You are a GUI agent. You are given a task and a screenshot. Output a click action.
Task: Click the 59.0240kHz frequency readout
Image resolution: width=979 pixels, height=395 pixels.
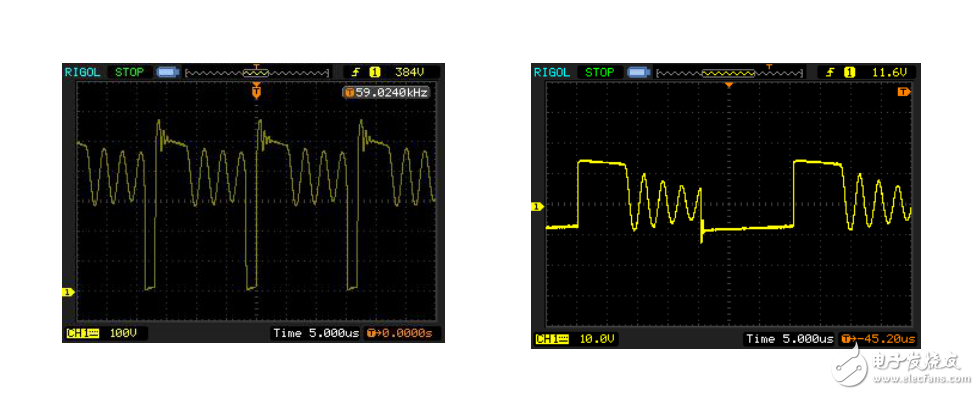pyautogui.click(x=387, y=93)
